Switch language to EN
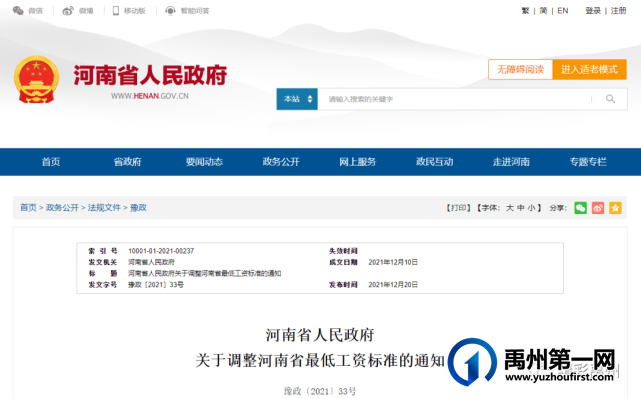The height and width of the screenshot is (399, 641). pos(563,11)
